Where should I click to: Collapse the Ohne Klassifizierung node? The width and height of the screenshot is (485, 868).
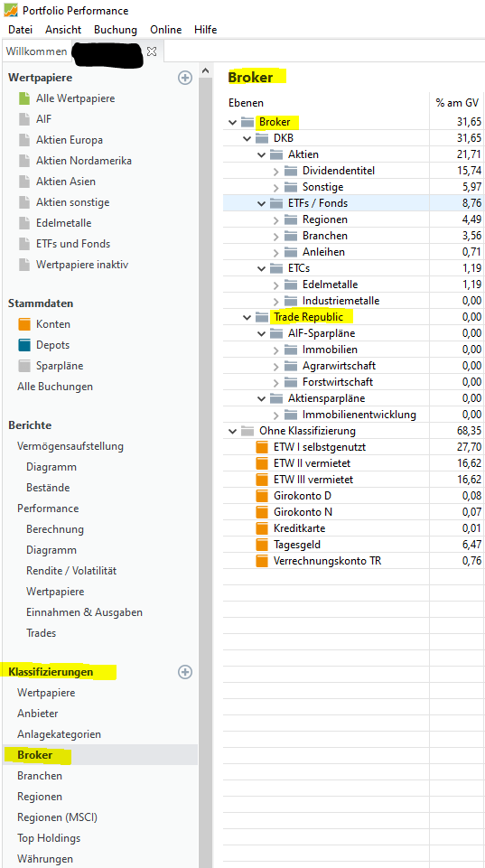pos(232,431)
